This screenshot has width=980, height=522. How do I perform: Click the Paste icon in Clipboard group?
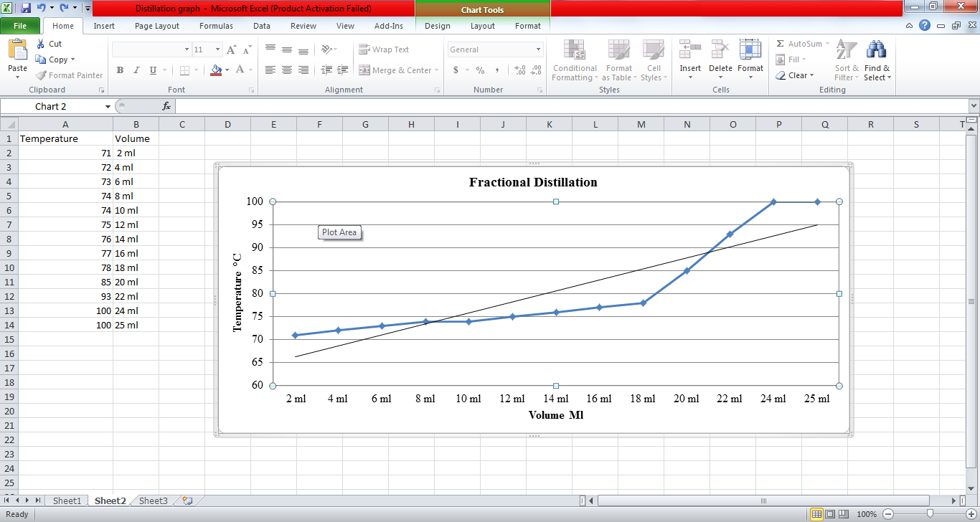(x=17, y=51)
